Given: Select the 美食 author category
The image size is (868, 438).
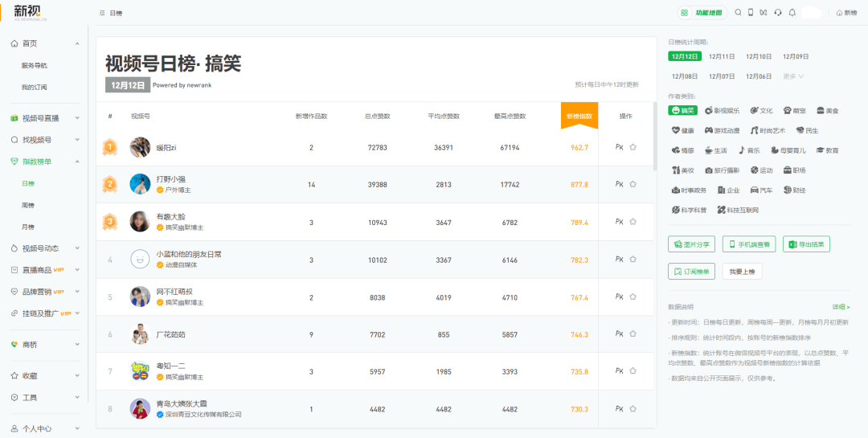Looking at the screenshot, I should click(x=828, y=111).
